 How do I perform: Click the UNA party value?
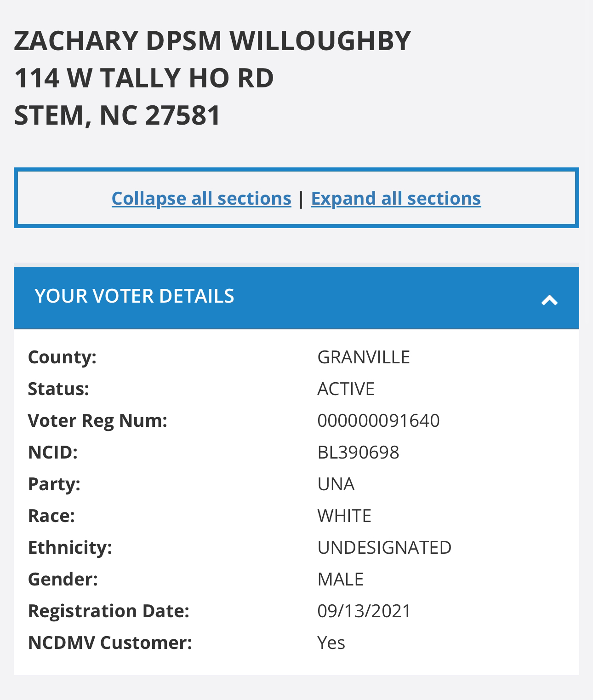pos(336,484)
